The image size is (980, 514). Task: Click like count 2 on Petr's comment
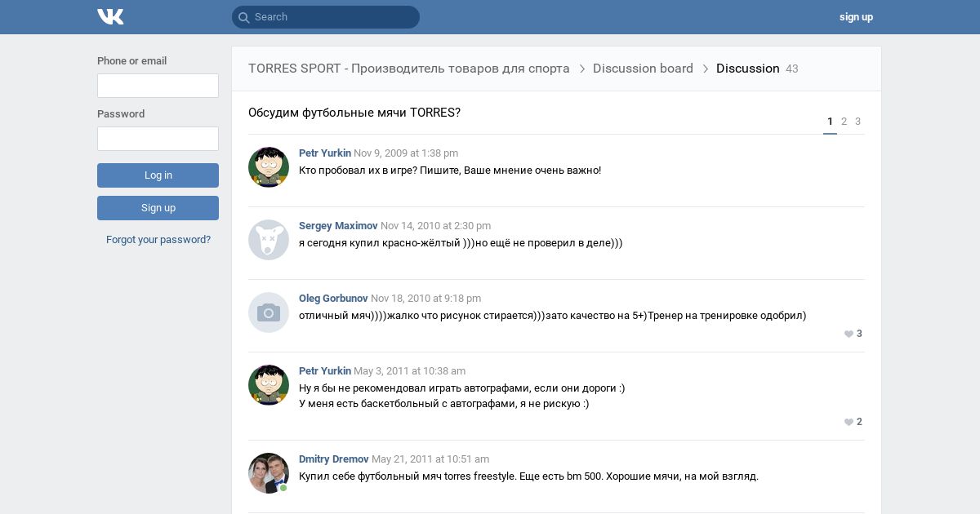pos(859,422)
